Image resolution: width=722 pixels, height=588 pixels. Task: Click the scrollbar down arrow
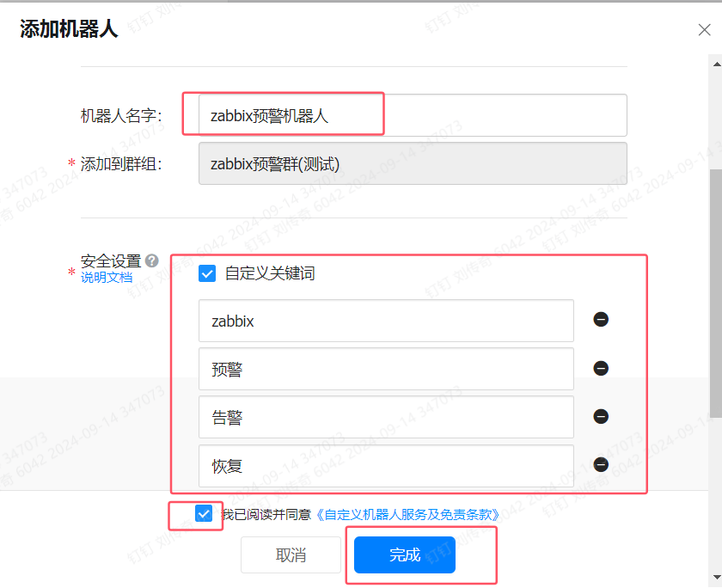coord(717,577)
